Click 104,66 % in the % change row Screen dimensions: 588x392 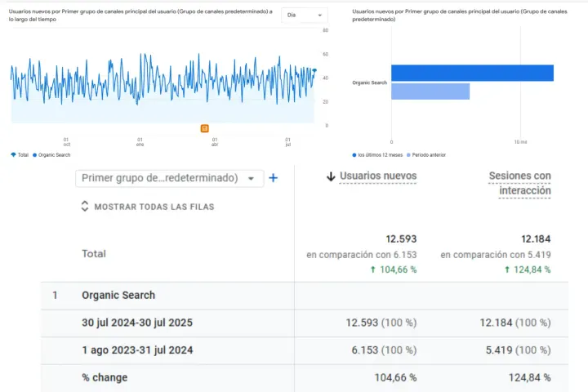[x=395, y=378]
